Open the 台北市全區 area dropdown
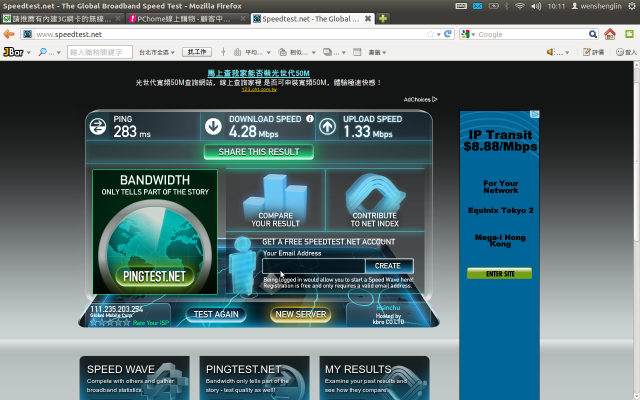Image resolution: width=640 pixels, height=400 pixels. [157, 52]
